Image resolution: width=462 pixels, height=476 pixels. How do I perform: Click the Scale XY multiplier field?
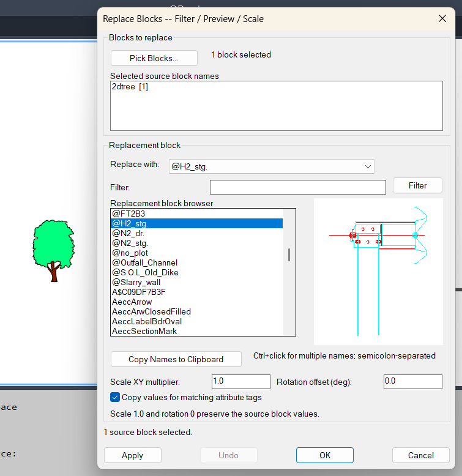pos(240,382)
